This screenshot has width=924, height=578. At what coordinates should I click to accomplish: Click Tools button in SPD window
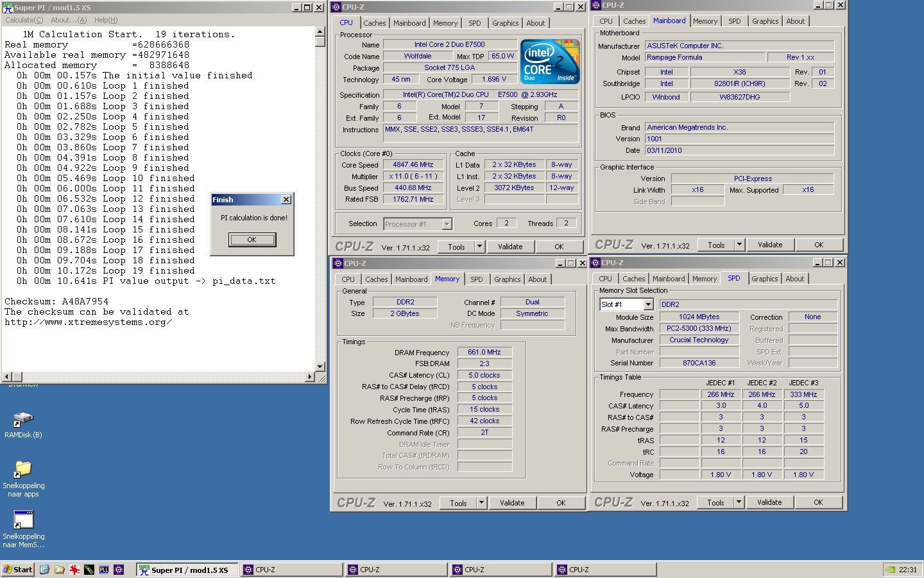point(715,502)
